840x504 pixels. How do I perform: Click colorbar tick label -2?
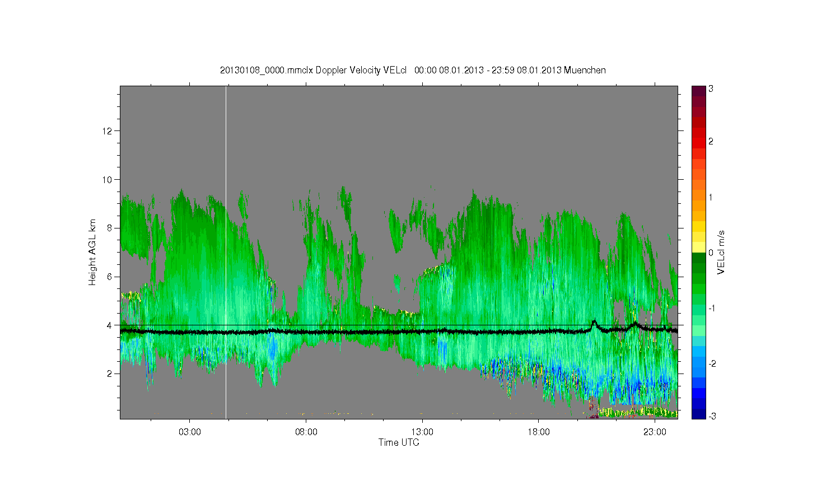coord(711,363)
